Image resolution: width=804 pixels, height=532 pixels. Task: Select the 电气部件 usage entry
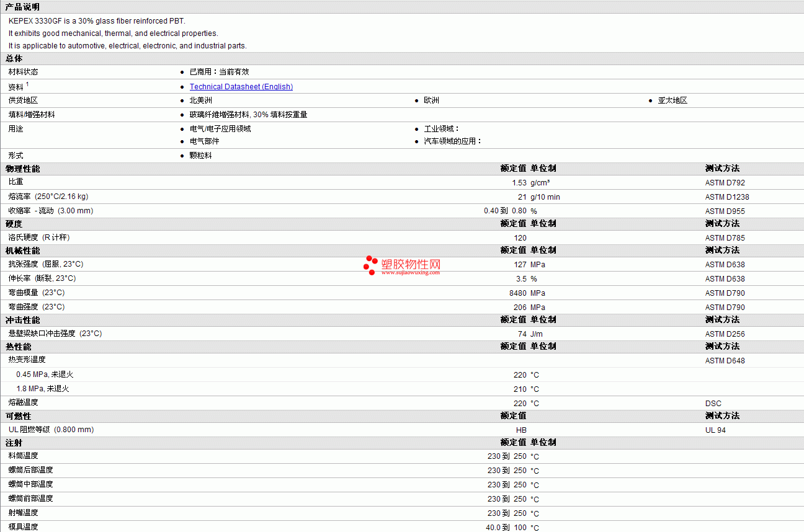click(x=204, y=141)
